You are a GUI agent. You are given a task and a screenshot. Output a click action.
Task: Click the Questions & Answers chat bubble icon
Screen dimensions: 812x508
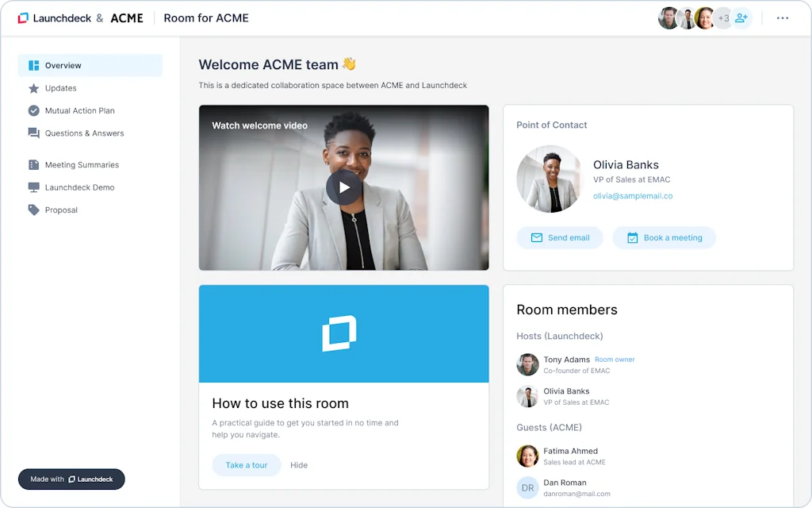pyautogui.click(x=33, y=133)
